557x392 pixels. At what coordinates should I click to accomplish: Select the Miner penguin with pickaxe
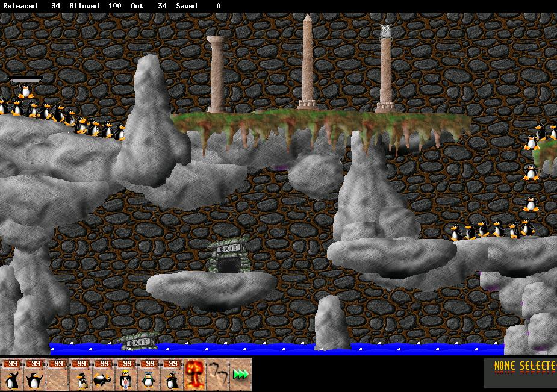pyautogui.click(x=172, y=375)
